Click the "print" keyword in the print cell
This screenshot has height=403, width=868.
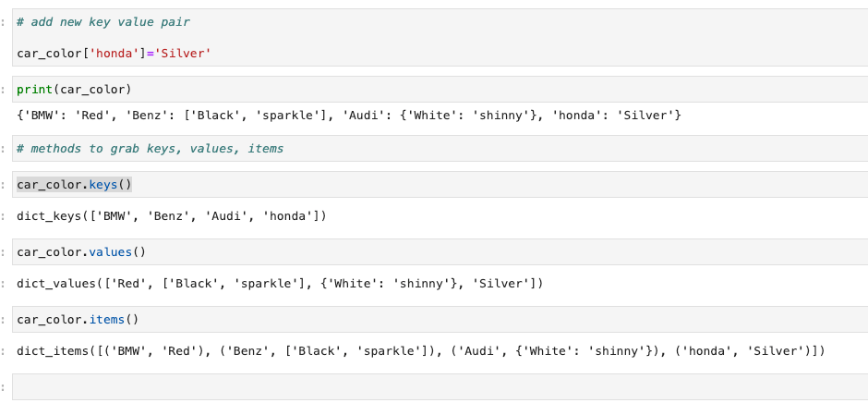pyautogui.click(x=34, y=90)
